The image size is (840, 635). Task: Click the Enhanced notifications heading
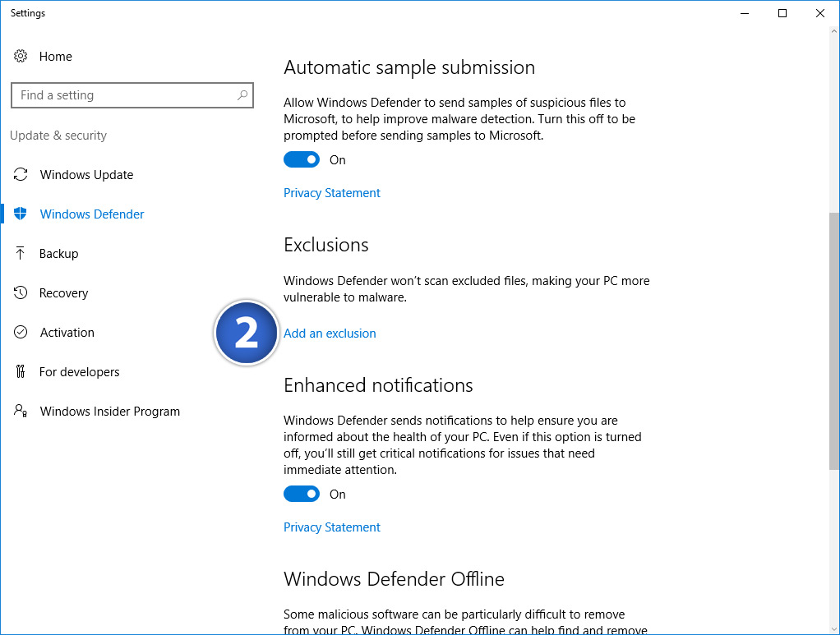pos(378,385)
